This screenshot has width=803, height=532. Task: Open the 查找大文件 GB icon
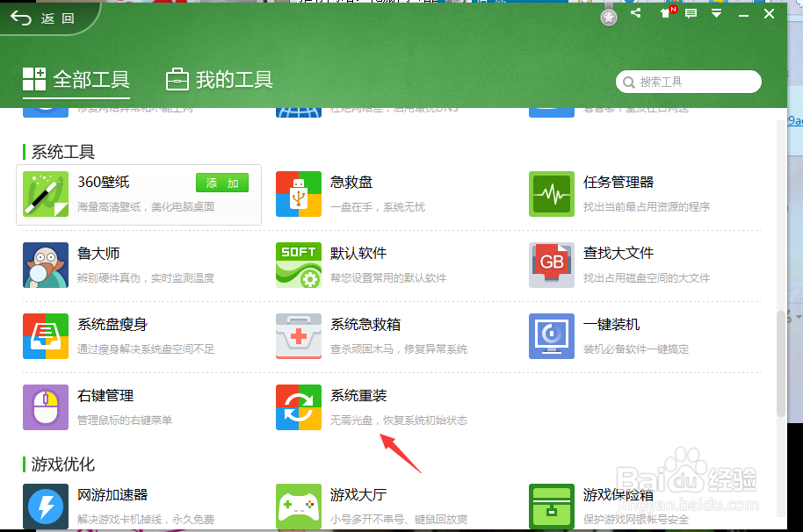(x=552, y=265)
